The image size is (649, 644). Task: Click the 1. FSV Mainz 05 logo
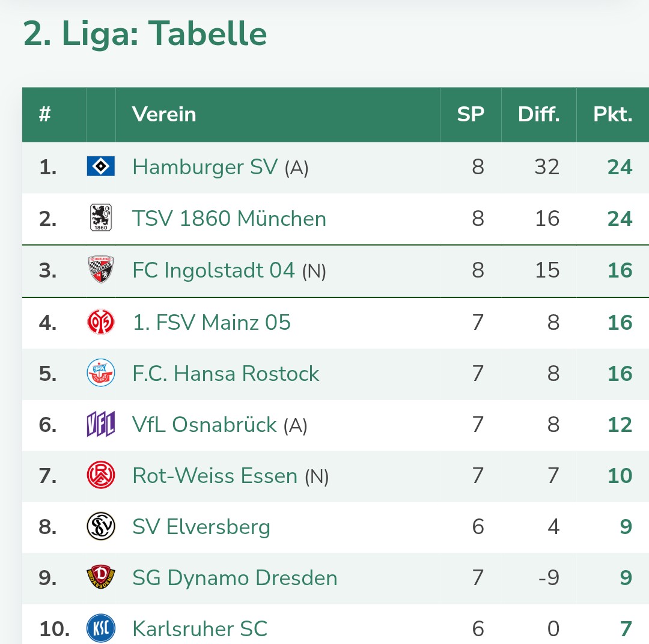[101, 322]
